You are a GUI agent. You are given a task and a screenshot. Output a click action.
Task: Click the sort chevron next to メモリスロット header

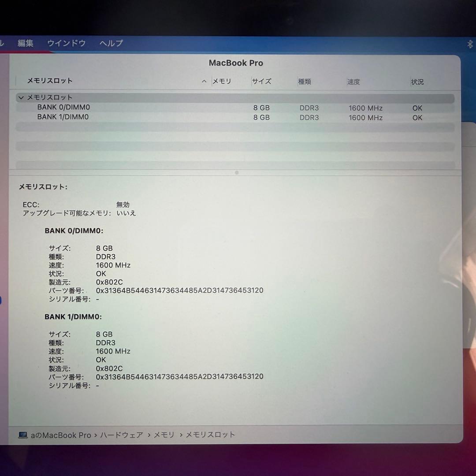click(204, 81)
